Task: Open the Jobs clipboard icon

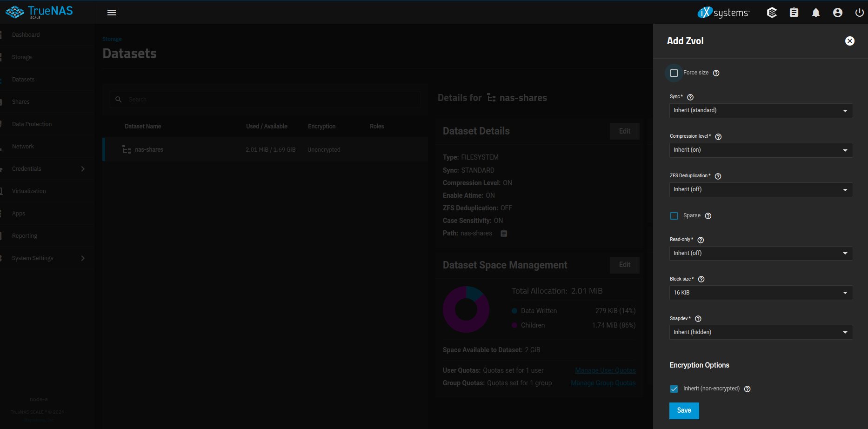Action: click(794, 13)
